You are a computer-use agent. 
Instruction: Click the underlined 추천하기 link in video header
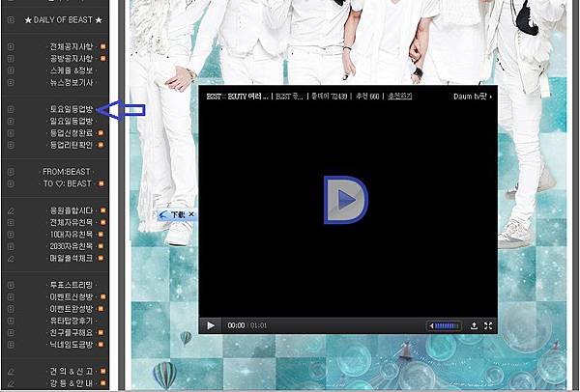(400, 96)
